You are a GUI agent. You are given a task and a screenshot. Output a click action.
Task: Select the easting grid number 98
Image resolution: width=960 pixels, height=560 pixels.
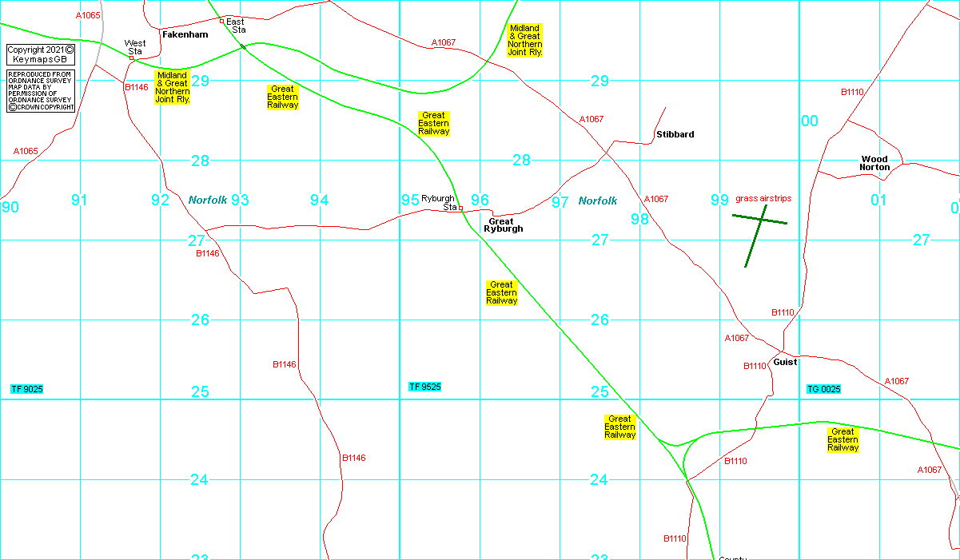pyautogui.click(x=639, y=220)
